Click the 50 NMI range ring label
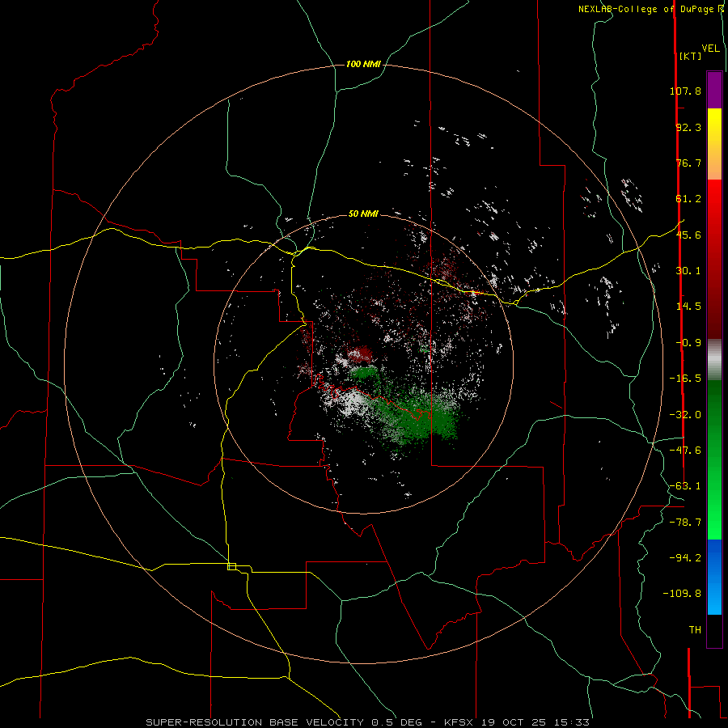Screen dimensions: 728x728 (363, 214)
